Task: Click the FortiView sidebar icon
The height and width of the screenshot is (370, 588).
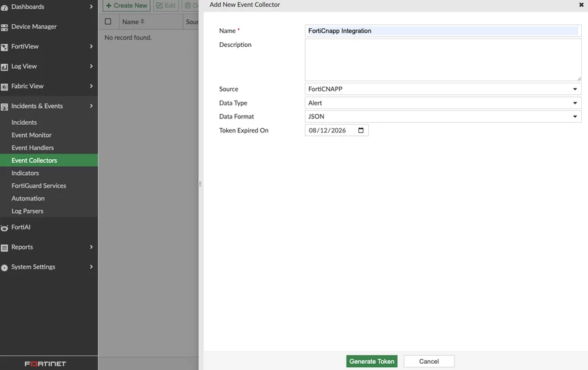Action: [x=5, y=48]
